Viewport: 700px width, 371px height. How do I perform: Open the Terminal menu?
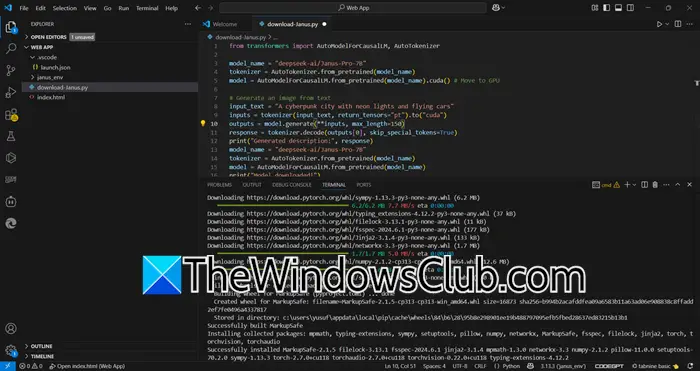point(147,8)
